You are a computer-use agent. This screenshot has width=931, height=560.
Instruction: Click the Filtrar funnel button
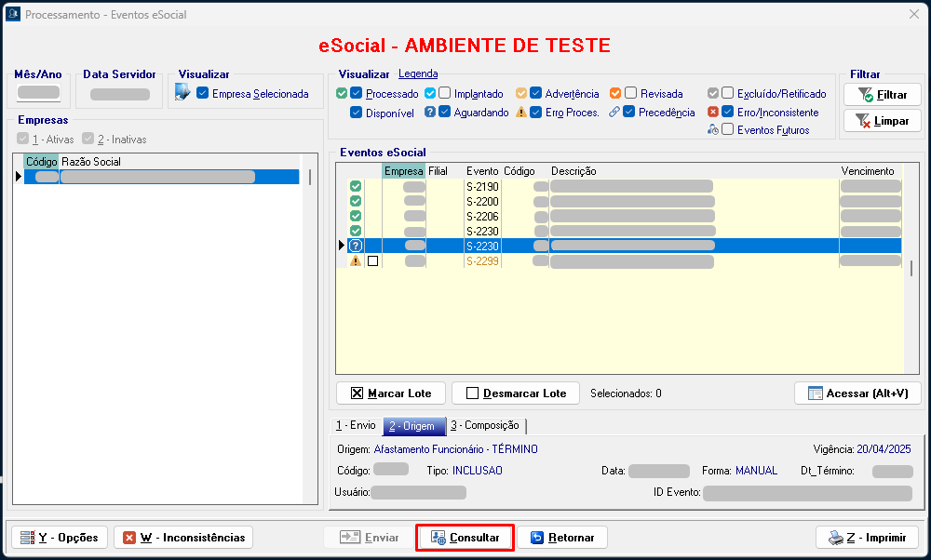(x=882, y=95)
